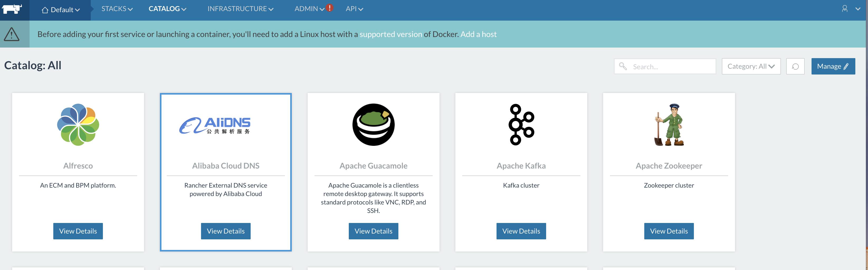Open the INFRASTRUCTURE menu

tap(240, 9)
